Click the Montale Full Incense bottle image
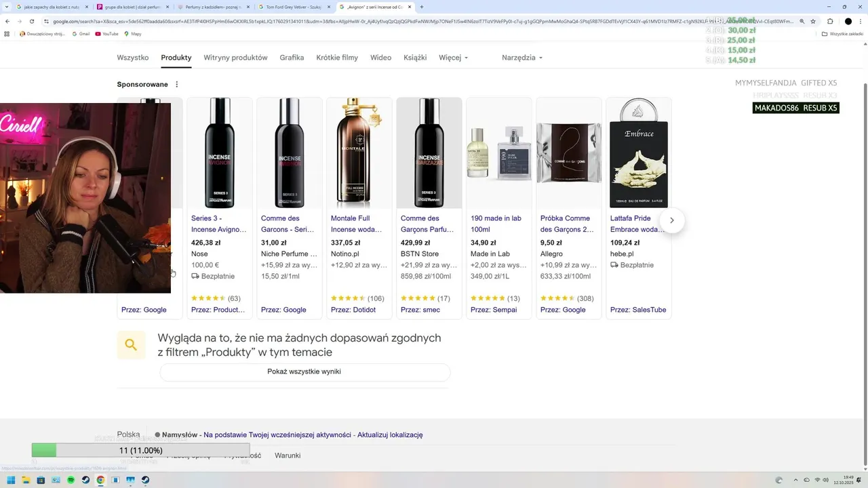868x488 pixels. tap(359, 153)
